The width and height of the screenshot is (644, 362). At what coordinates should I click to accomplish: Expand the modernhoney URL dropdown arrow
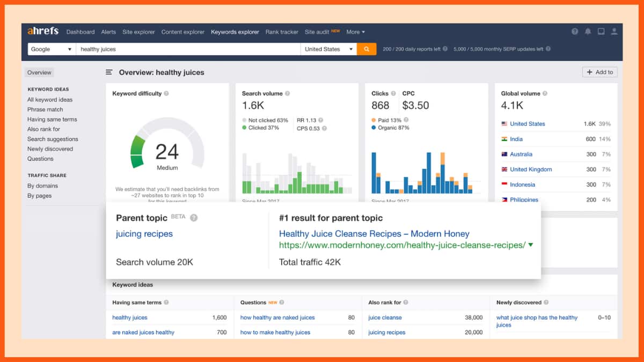[531, 245]
